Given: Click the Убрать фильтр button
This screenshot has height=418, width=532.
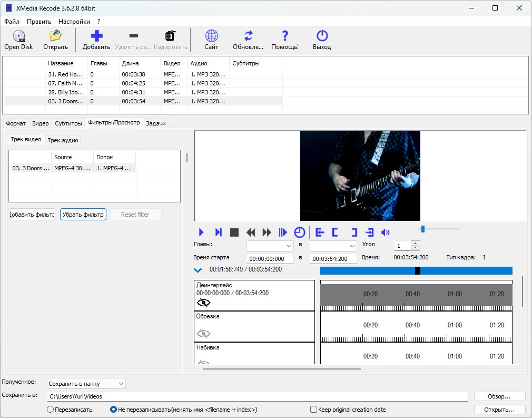Looking at the screenshot, I should point(83,215).
